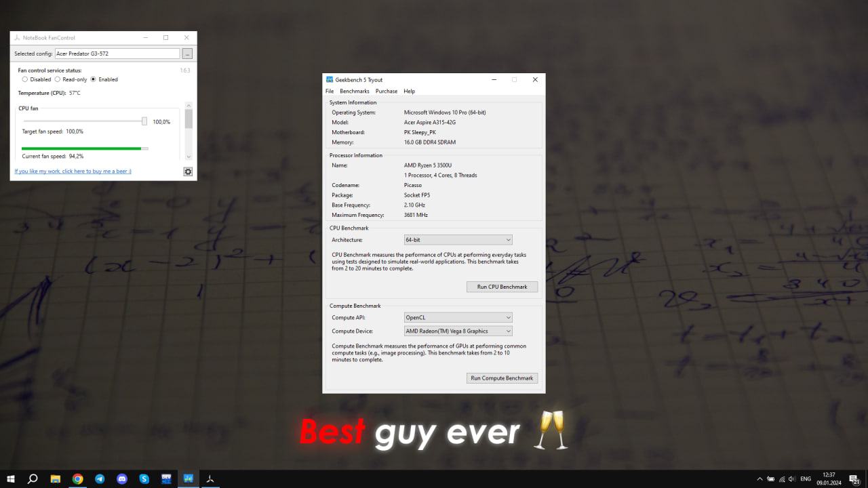Click the '16.0 GB DDR4 SDRAM' memory value
868x488 pixels.
pos(430,142)
